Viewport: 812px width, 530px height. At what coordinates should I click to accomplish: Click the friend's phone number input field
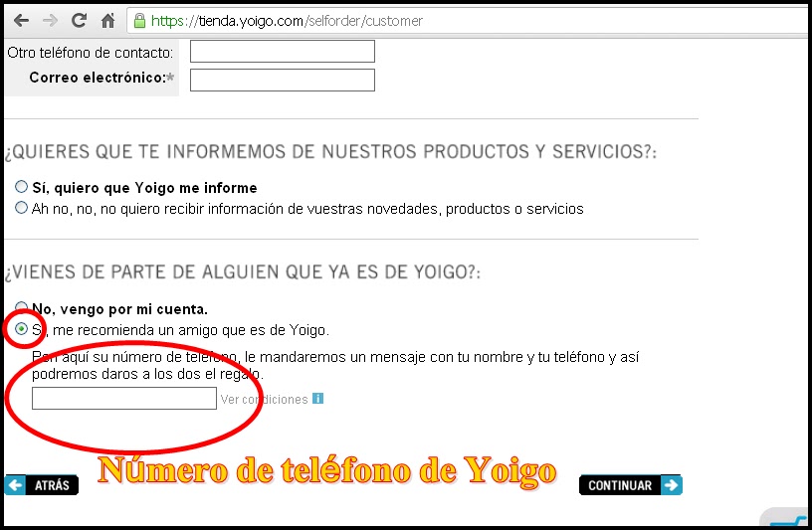(124, 399)
